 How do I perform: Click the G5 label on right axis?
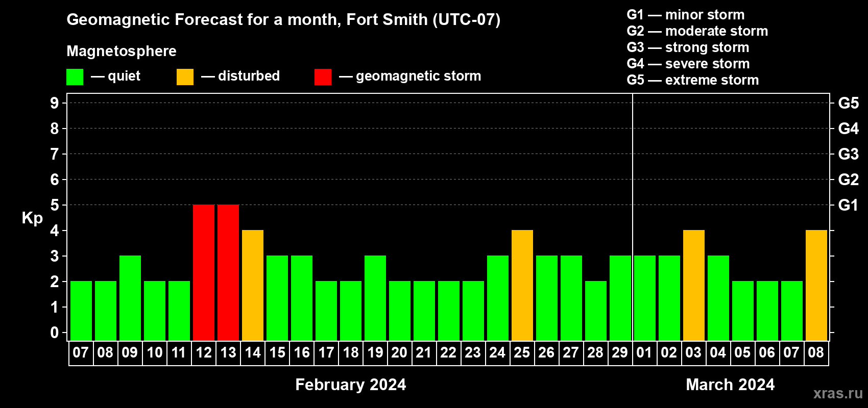[848, 103]
